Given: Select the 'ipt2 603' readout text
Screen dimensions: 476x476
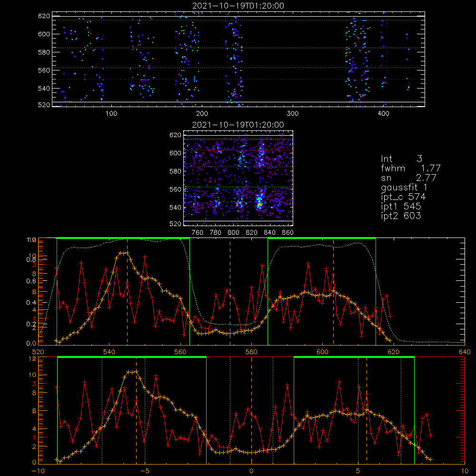Looking at the screenshot, I should 401,216.
